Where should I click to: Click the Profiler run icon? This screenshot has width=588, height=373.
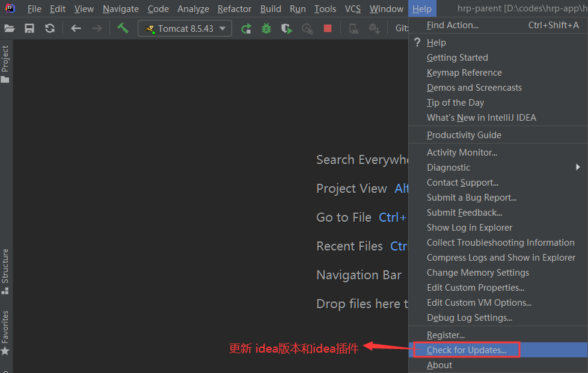click(x=307, y=28)
